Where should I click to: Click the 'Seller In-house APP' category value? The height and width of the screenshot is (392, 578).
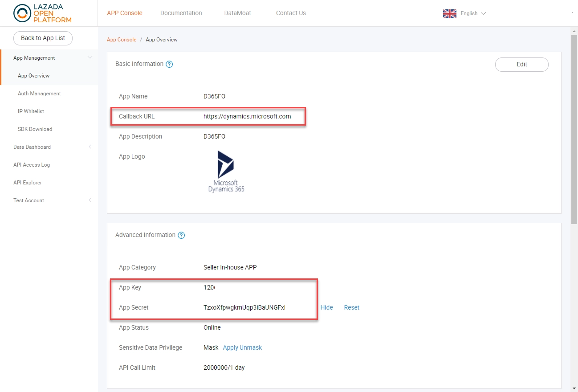230,267
